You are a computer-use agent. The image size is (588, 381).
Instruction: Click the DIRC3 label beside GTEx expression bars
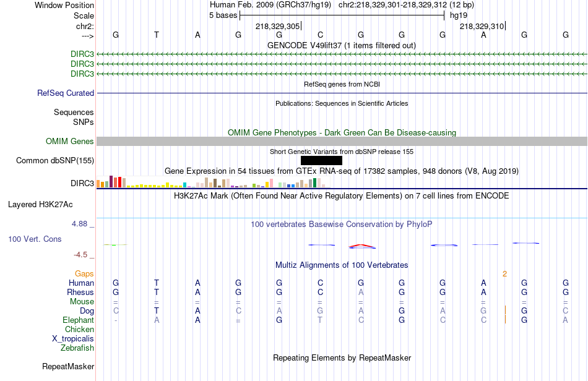(82, 183)
